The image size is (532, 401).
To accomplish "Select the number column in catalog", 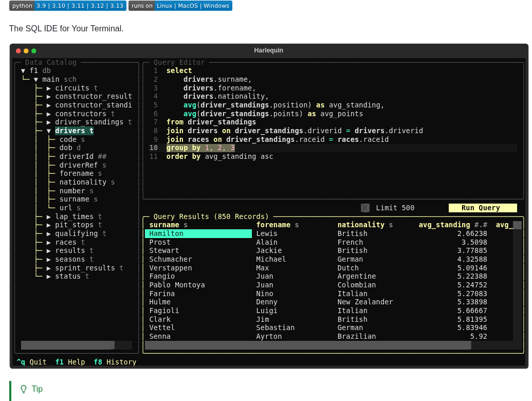I will pyautogui.click(x=77, y=191).
